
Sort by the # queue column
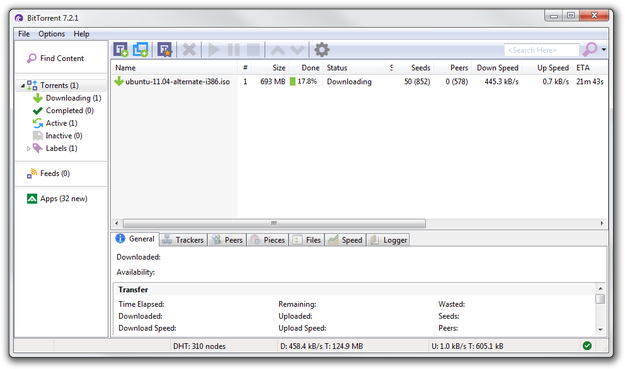(245, 68)
